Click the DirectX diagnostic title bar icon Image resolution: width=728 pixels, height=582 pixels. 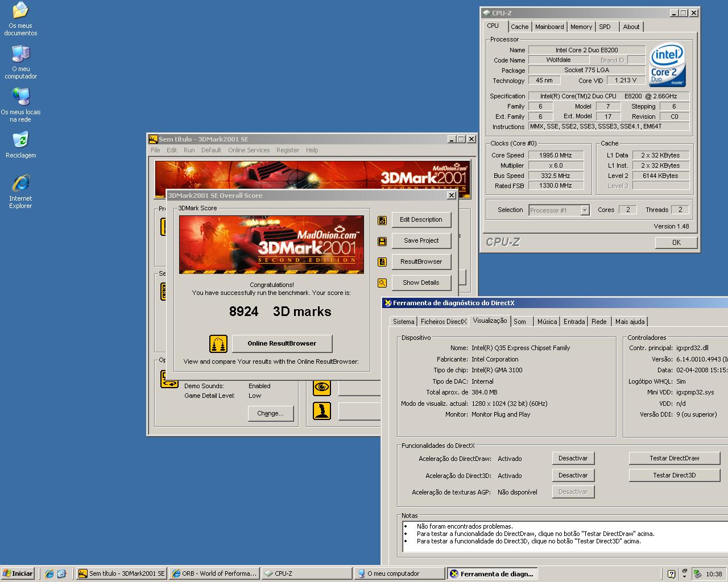(388, 304)
